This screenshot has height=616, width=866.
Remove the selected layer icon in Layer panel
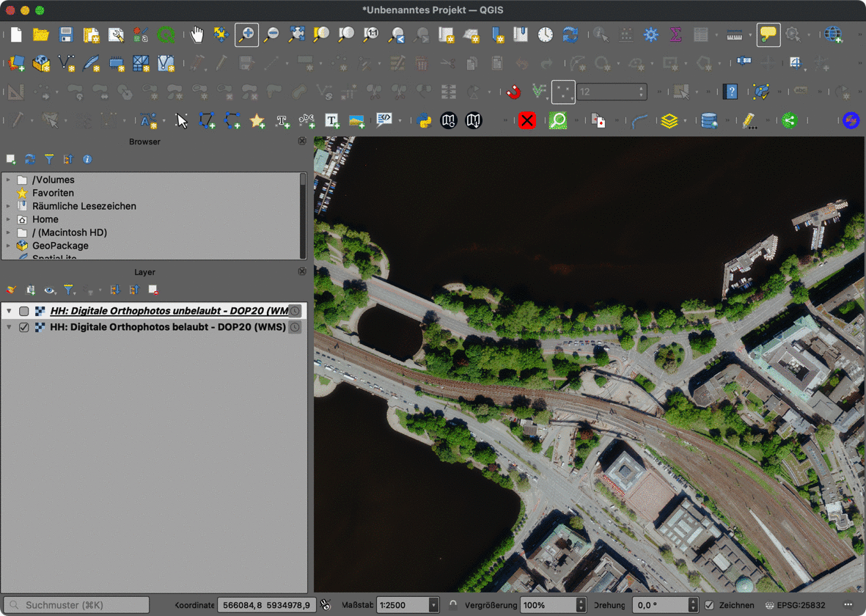153,290
